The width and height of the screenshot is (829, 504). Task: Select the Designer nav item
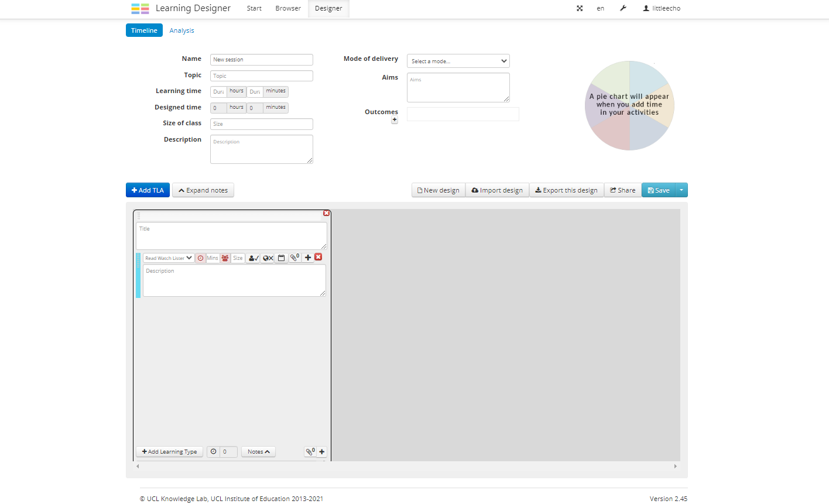pyautogui.click(x=328, y=8)
